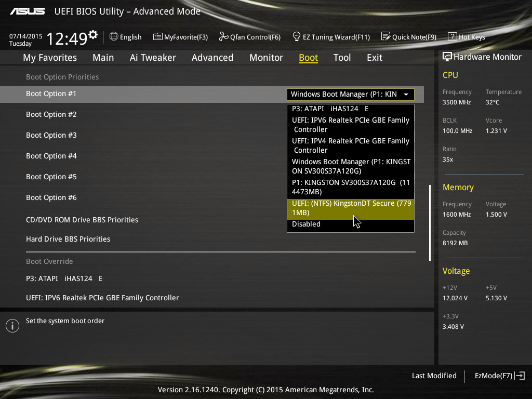Choose UEFI: IPV6 Realtek option in dropdown list
The width and height of the screenshot is (532, 399).
point(351,125)
